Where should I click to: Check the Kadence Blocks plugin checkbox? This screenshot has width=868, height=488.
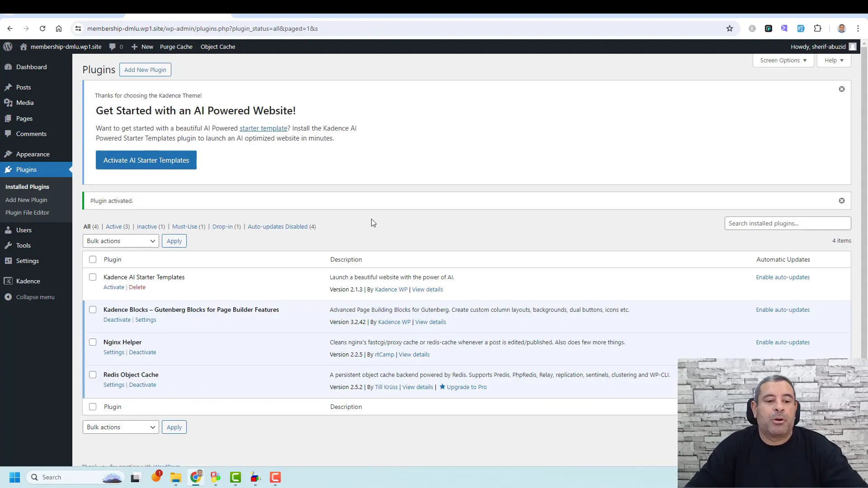pos(93,310)
